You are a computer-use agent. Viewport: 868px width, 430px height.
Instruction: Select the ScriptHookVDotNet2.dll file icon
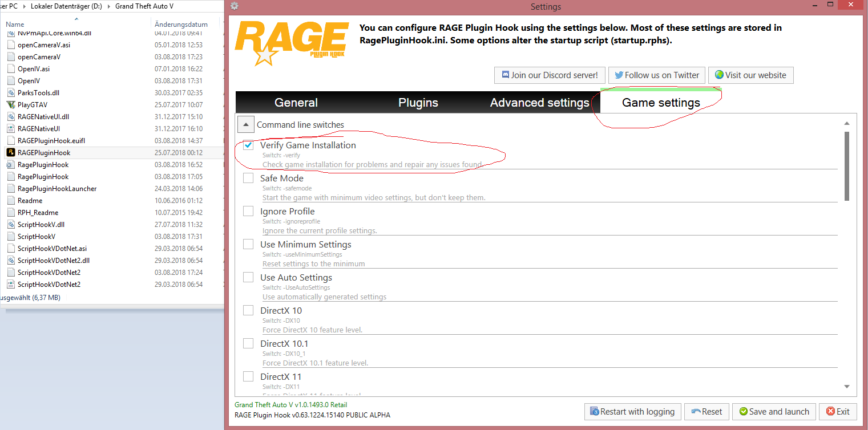click(10, 260)
